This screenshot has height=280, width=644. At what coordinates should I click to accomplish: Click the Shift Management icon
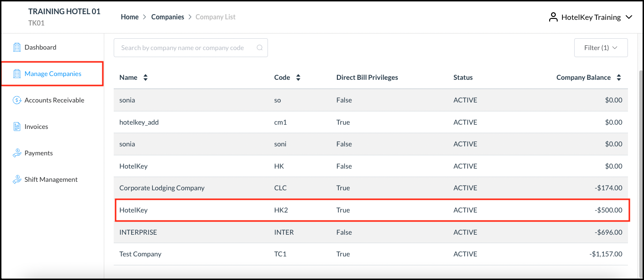click(17, 179)
